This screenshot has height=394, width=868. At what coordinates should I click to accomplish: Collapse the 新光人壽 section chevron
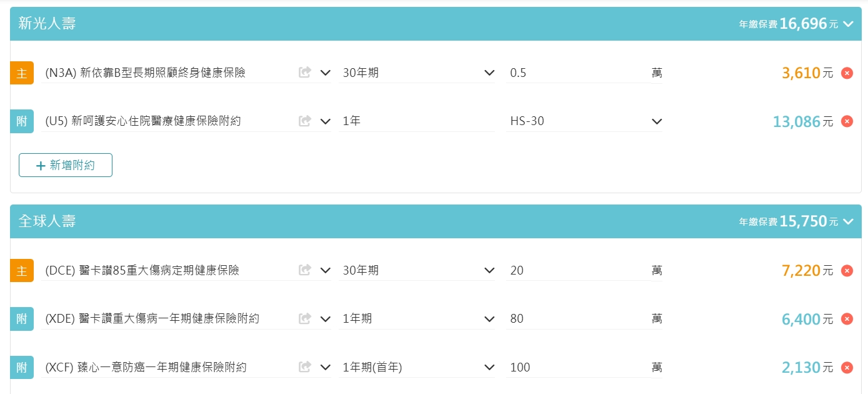[848, 24]
